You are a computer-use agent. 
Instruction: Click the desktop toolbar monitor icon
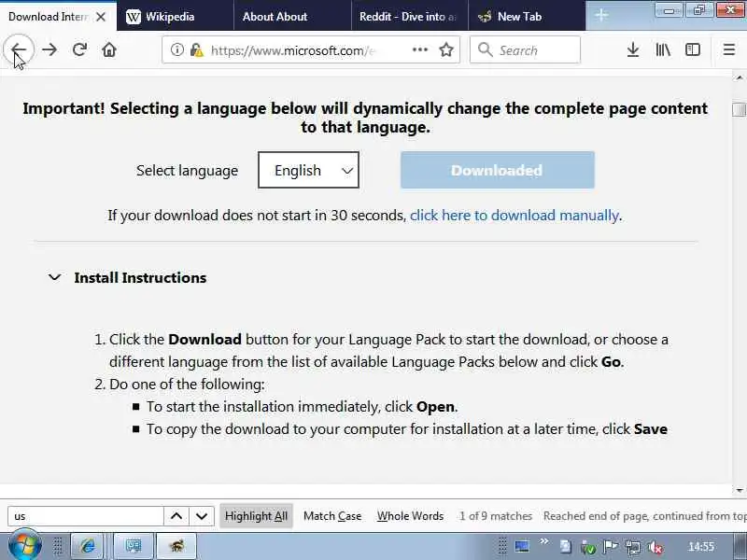pyautogui.click(x=522, y=546)
